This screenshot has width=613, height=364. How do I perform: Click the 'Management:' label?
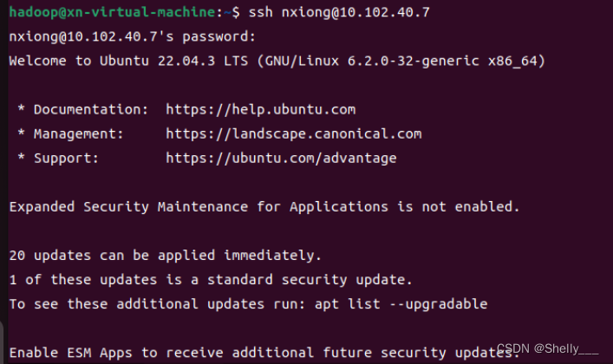[x=79, y=134]
